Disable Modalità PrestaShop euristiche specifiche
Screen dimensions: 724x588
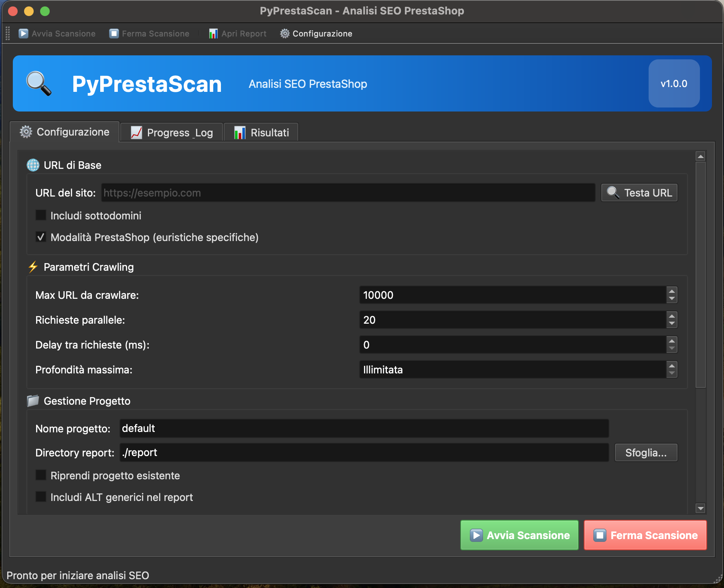[x=40, y=237]
